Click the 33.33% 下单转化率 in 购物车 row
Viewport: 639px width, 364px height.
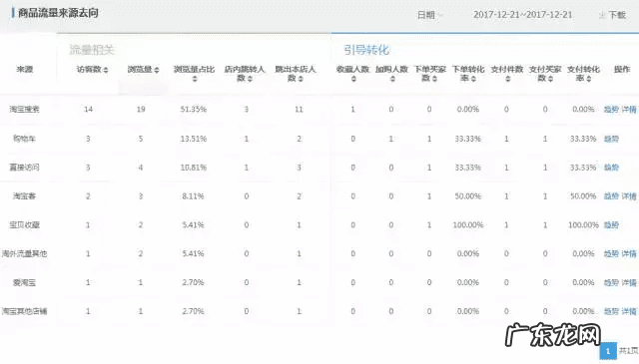[x=468, y=139]
